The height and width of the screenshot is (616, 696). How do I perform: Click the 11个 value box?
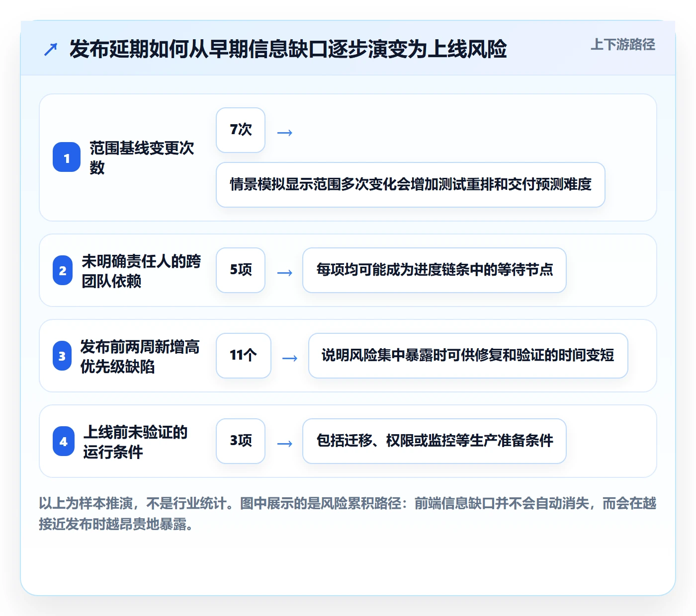click(244, 356)
